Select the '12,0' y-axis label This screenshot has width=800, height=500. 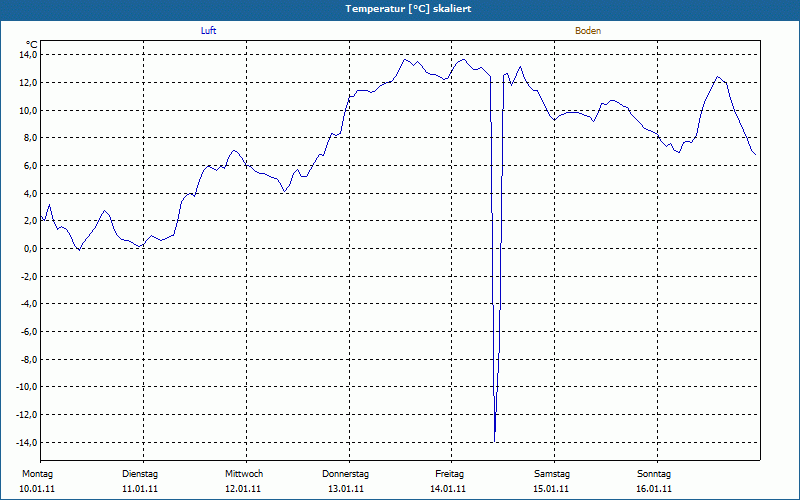point(28,83)
